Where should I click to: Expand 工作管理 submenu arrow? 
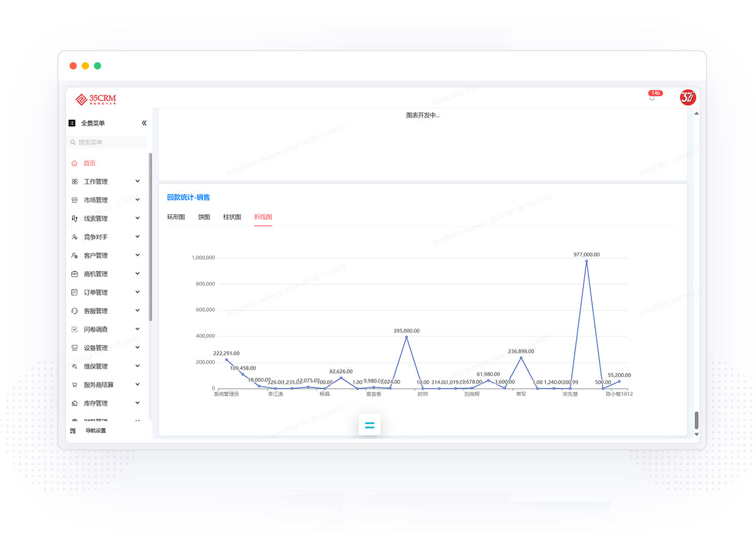pos(138,181)
